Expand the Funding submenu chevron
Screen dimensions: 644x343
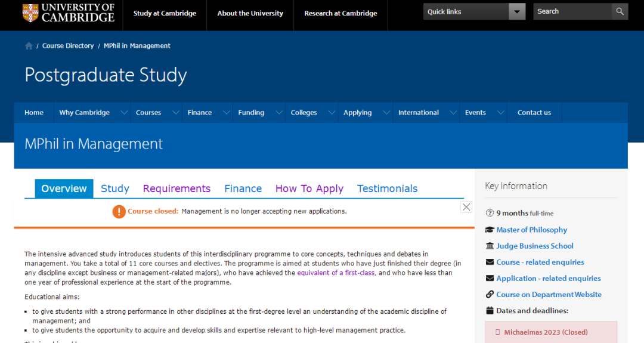(279, 113)
